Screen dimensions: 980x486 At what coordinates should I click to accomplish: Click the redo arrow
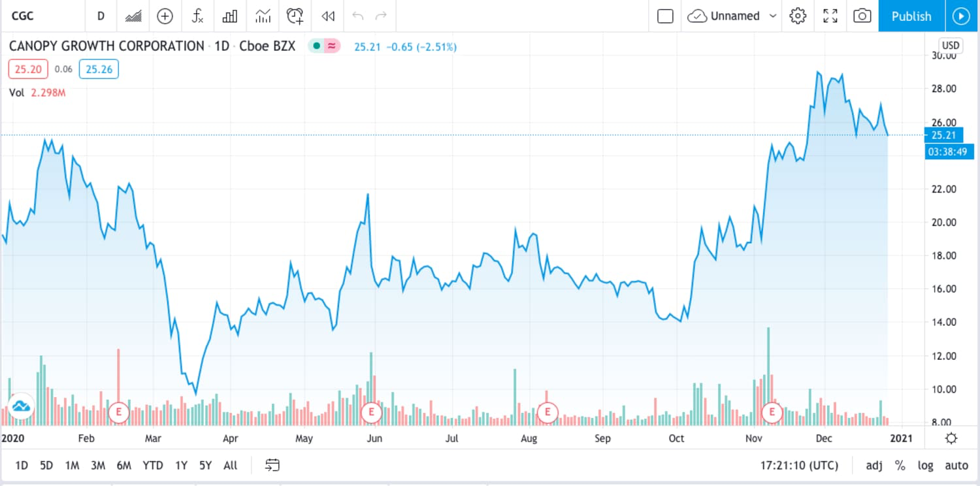click(382, 16)
